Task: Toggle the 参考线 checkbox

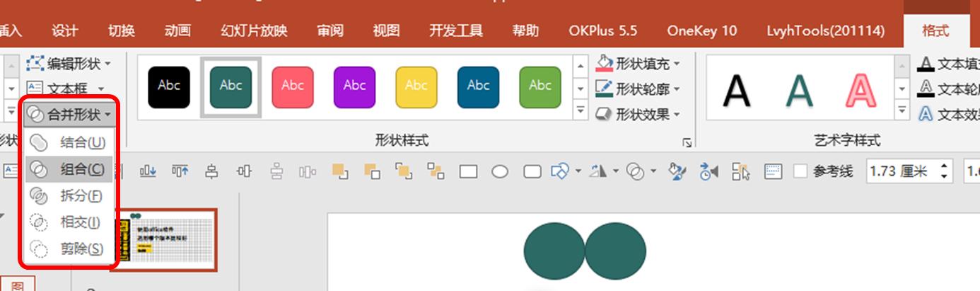Action: 800,171
